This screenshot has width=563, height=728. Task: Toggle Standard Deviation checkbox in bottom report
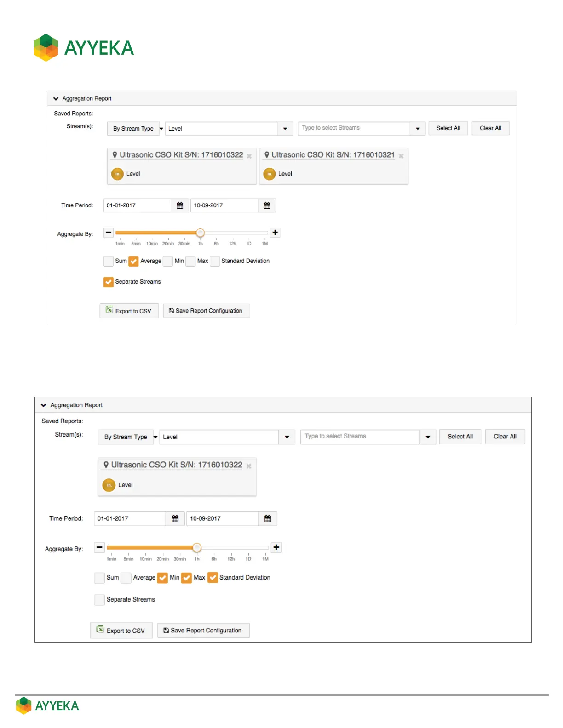click(x=213, y=578)
